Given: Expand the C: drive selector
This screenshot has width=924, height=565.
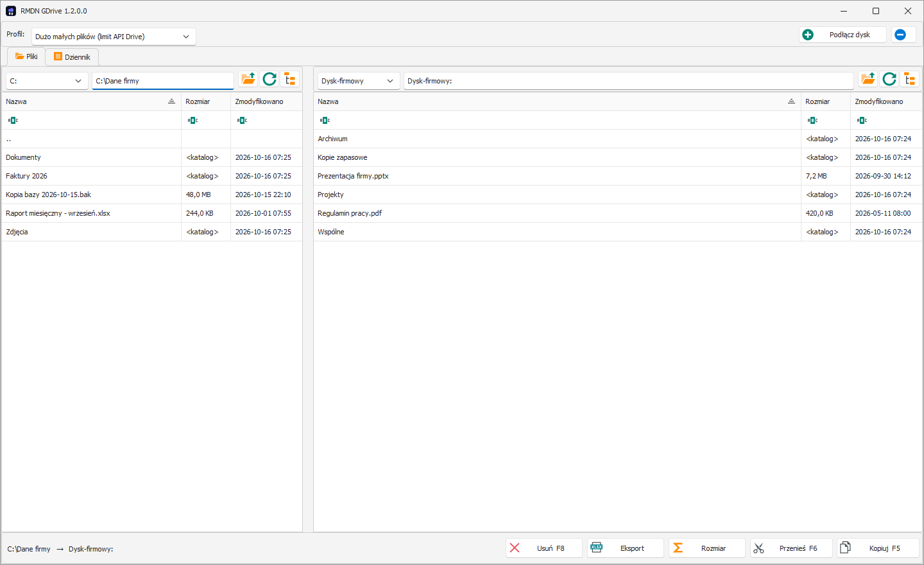Looking at the screenshot, I should (x=47, y=81).
